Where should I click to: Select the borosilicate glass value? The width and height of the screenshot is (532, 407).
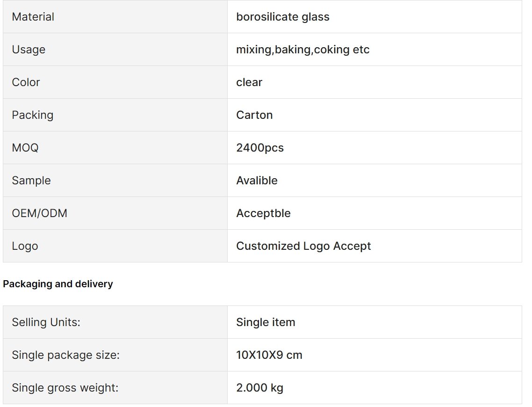283,17
